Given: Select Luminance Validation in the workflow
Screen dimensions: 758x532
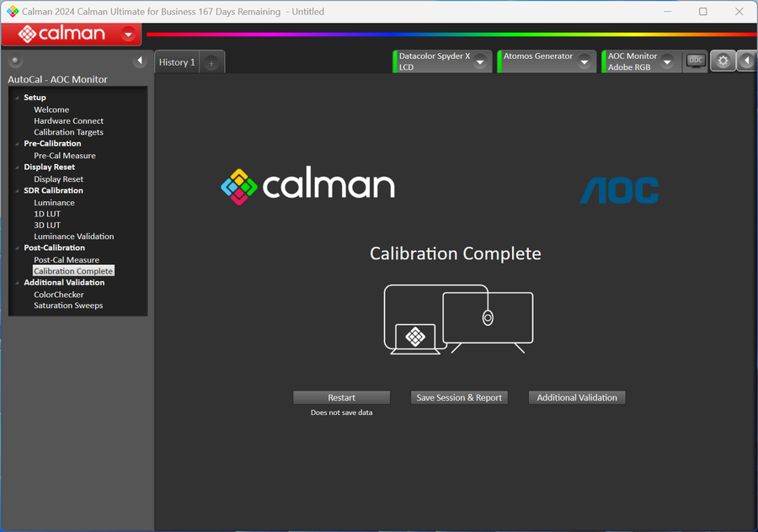Looking at the screenshot, I should point(74,237).
